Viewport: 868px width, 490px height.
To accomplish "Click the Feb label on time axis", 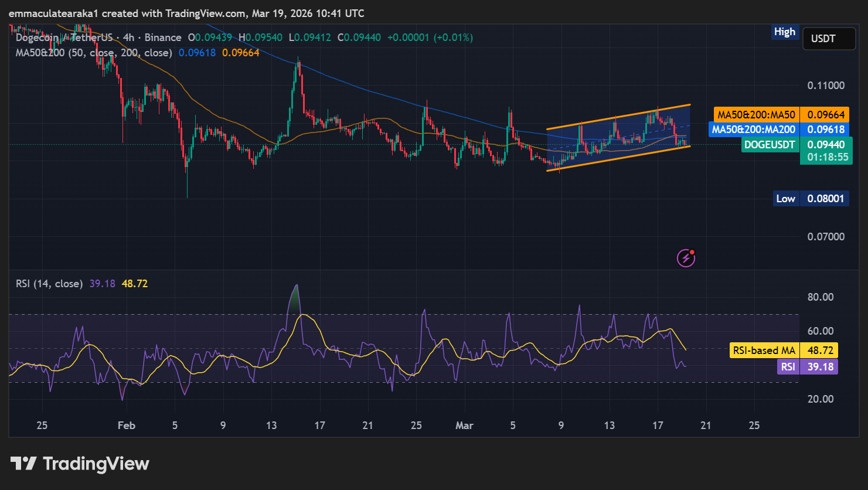I will pos(126,426).
